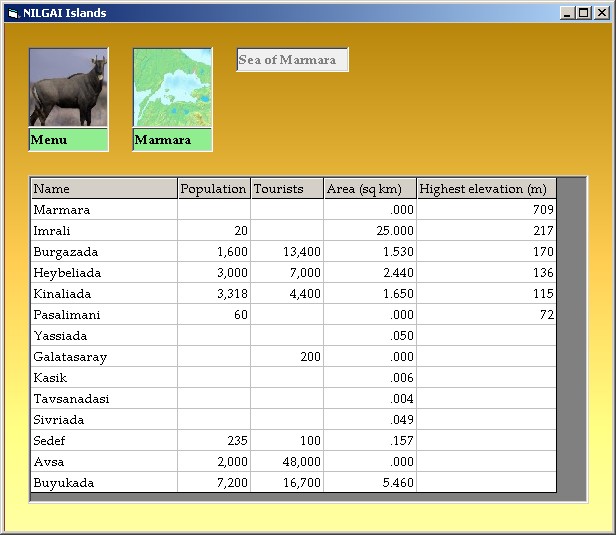
Task: Select the Tourists column header
Action: point(286,189)
